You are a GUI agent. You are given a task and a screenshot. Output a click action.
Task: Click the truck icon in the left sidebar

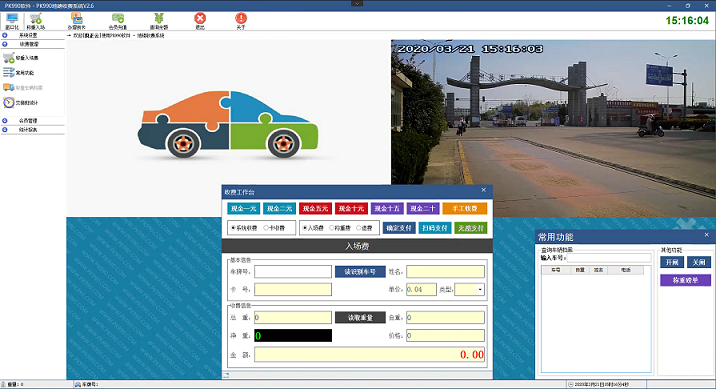point(9,87)
